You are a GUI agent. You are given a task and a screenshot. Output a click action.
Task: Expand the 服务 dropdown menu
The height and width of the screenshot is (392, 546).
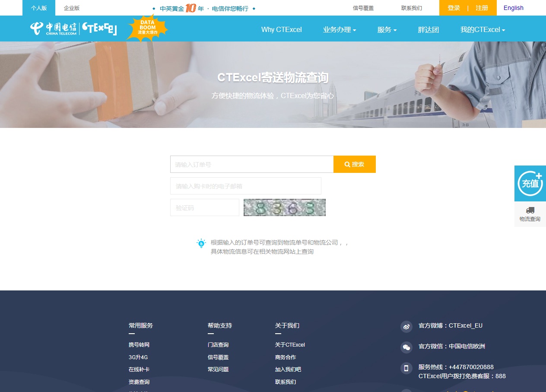tap(387, 30)
